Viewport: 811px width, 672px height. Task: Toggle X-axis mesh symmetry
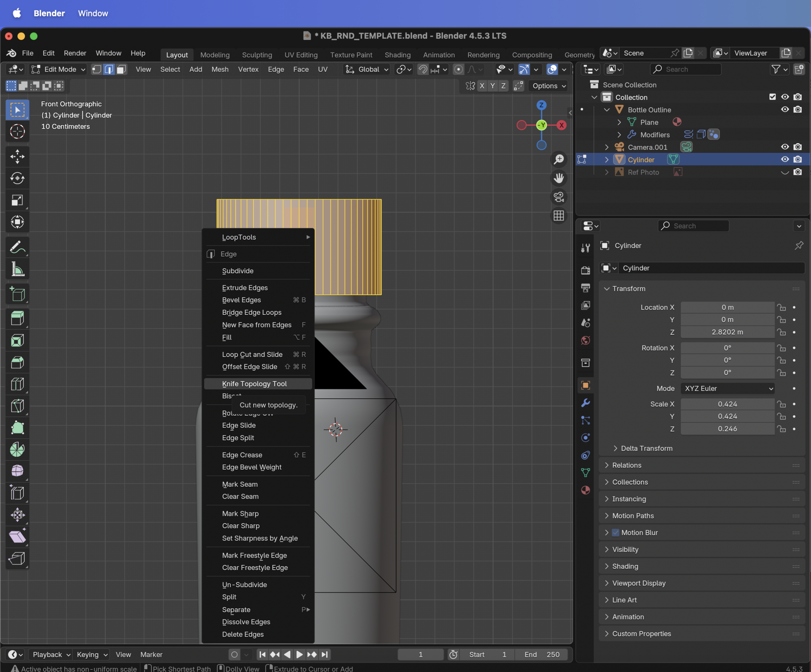pyautogui.click(x=482, y=86)
